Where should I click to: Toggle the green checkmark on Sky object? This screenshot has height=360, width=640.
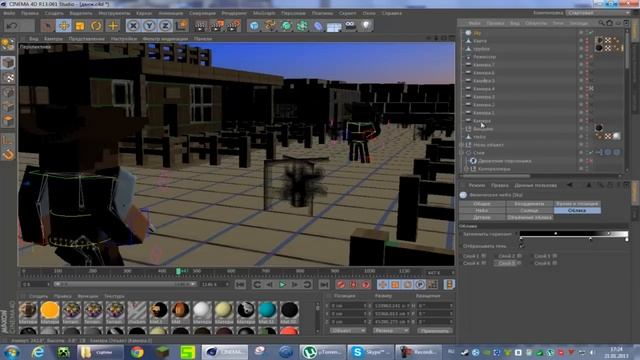tap(590, 33)
